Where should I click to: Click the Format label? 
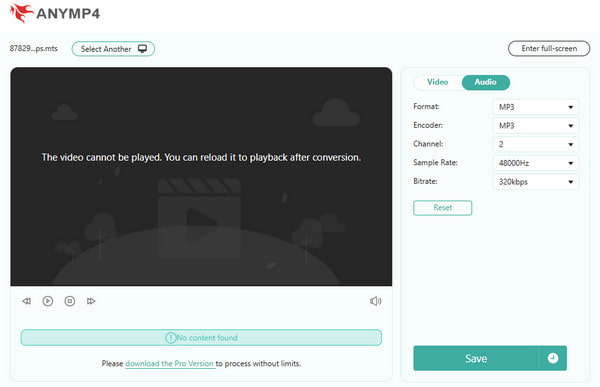pyautogui.click(x=426, y=106)
